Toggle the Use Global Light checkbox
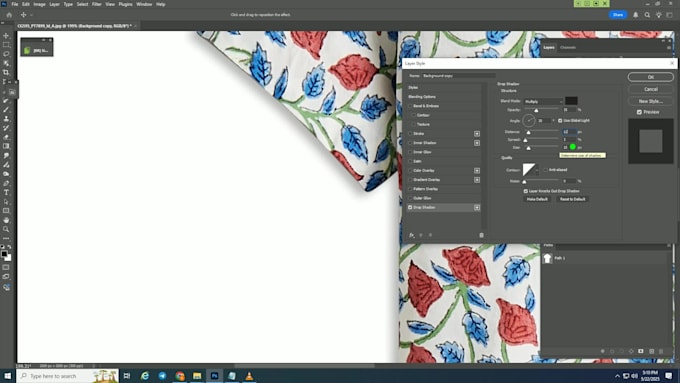This screenshot has width=680, height=383. (x=560, y=121)
